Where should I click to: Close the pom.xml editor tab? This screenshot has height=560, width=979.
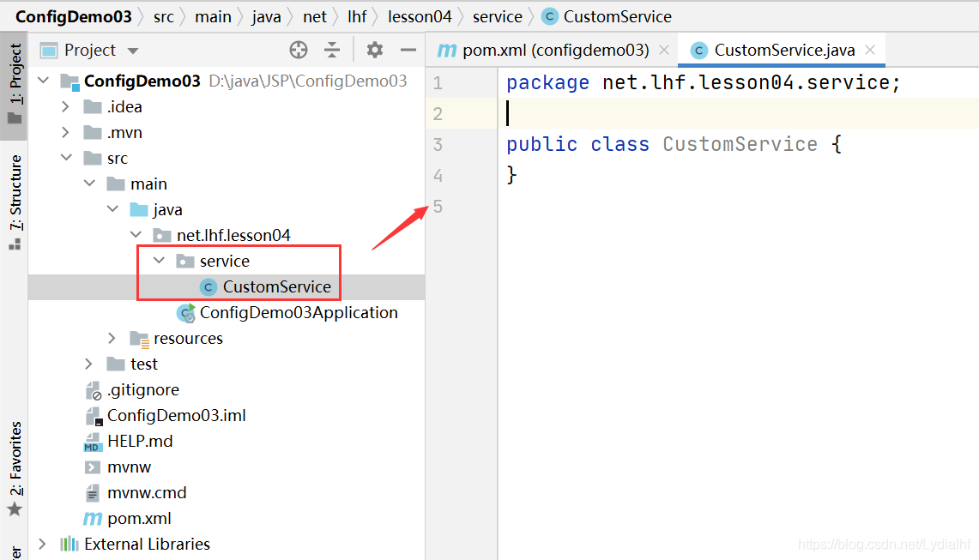(664, 50)
